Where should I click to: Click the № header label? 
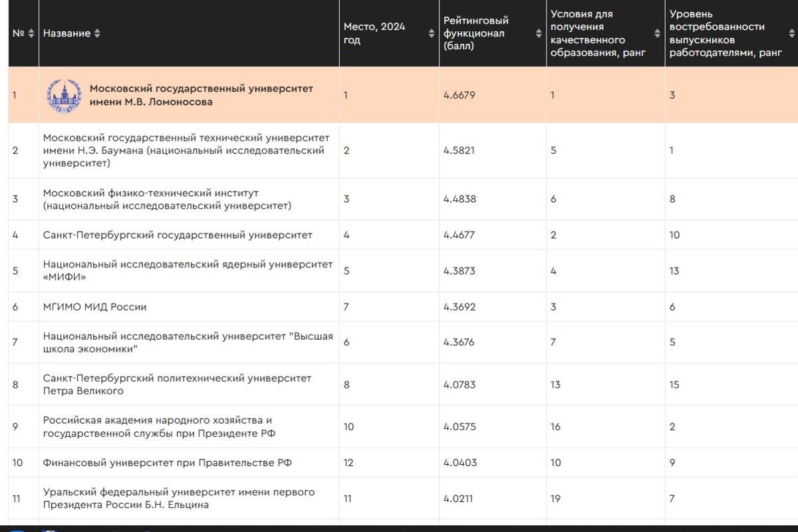19,33
